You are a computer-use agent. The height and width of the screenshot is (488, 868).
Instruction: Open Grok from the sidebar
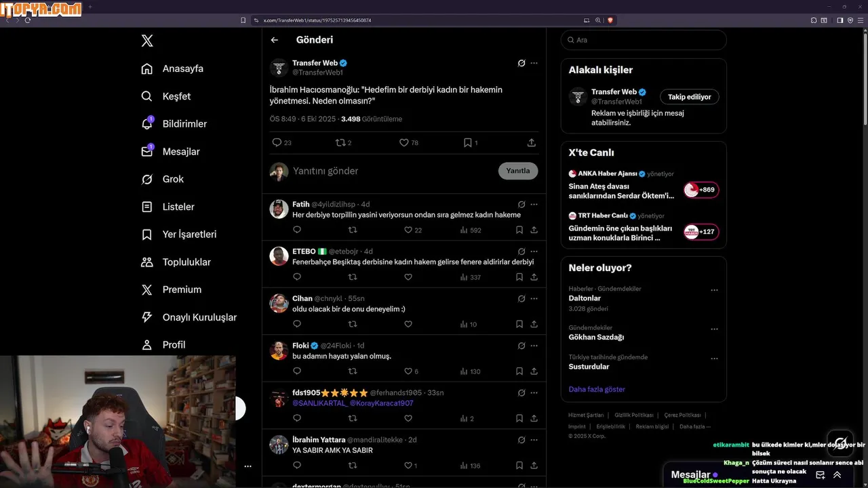click(x=162, y=179)
